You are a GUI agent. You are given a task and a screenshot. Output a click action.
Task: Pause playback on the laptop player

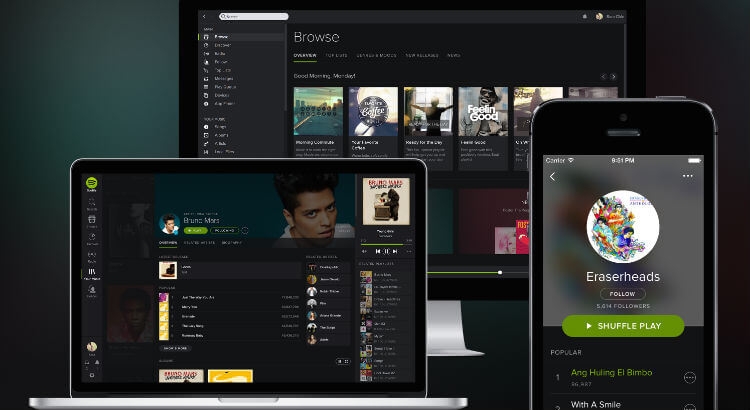386,251
